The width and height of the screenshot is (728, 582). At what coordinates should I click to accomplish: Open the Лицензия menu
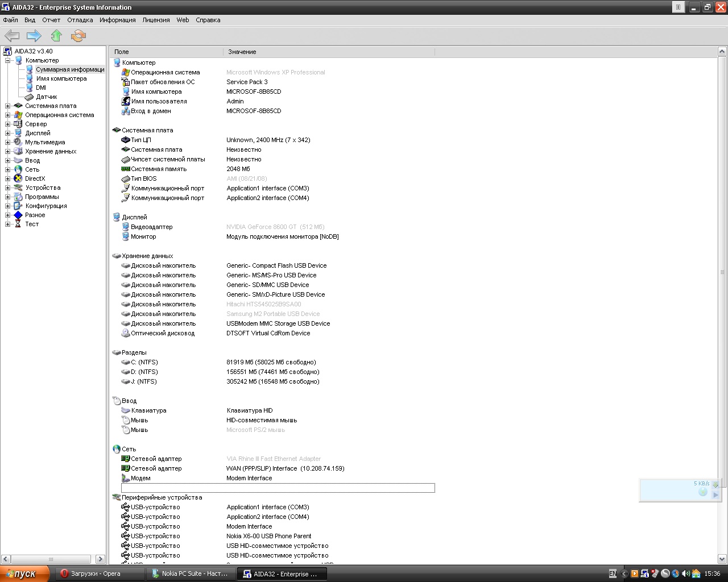click(156, 20)
